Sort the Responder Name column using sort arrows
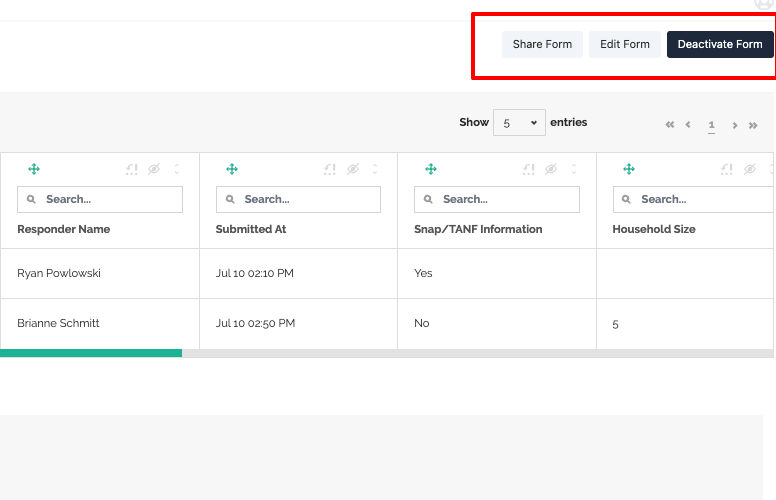This screenshot has height=500, width=776. pos(177,170)
